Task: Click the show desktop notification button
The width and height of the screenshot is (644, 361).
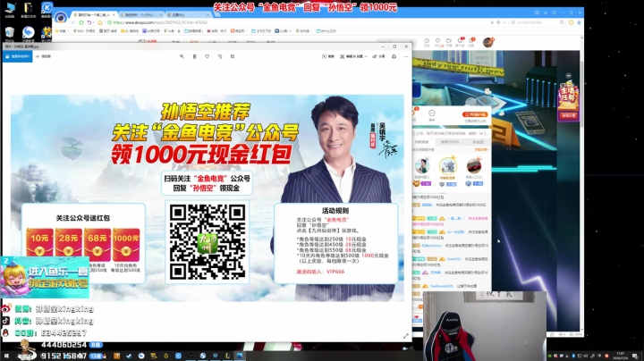Action: point(635,356)
